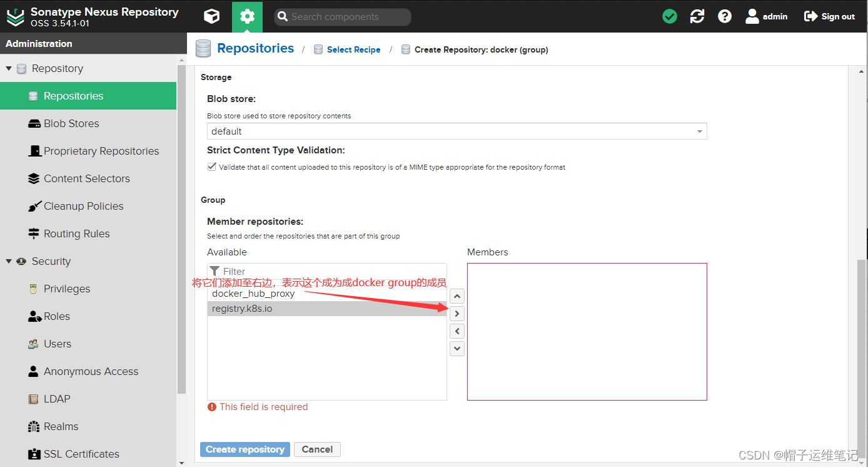The height and width of the screenshot is (467, 868).
Task: Click the LDAP book icon
Action: [x=34, y=399]
